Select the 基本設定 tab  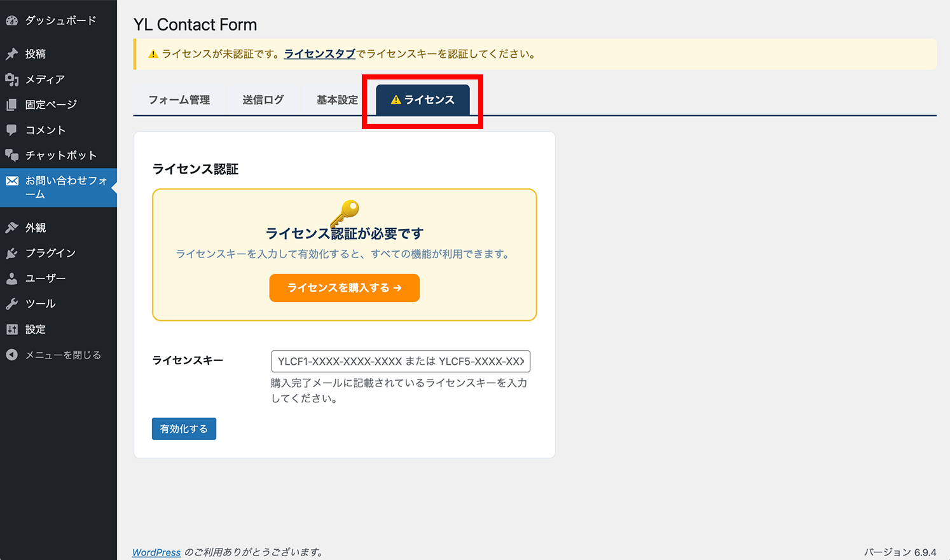(x=337, y=100)
